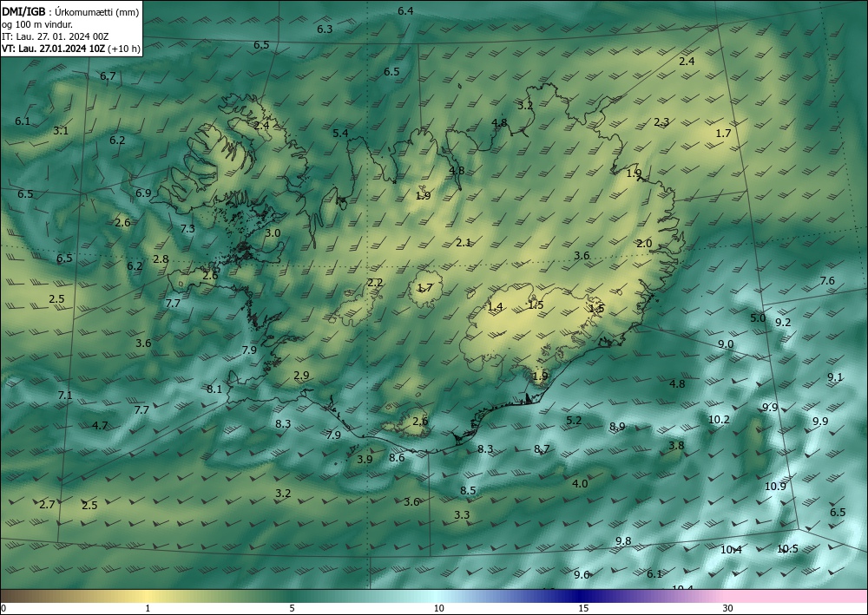
Task: Click the 9.6 value label
Action: coord(582,575)
